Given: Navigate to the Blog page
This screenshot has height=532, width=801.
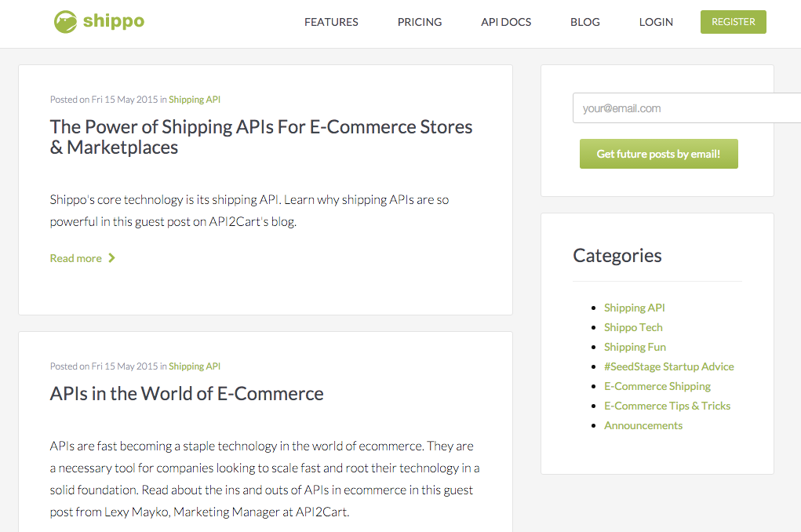Looking at the screenshot, I should [x=585, y=22].
